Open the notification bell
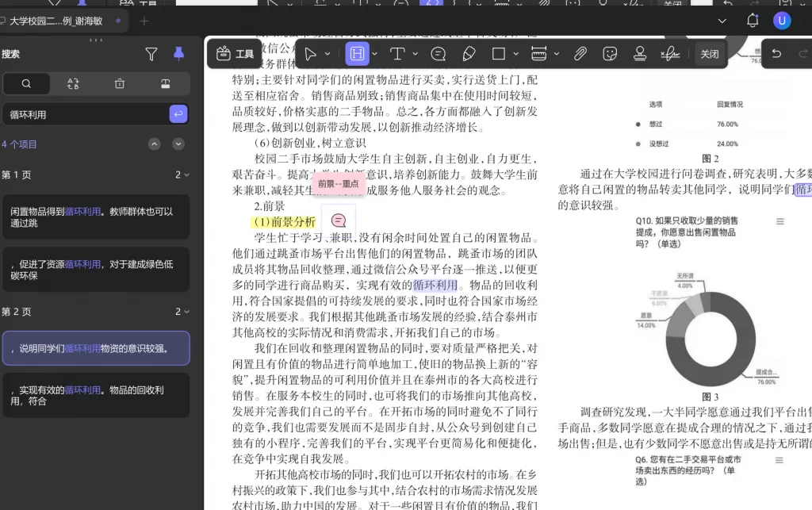 pos(752,21)
